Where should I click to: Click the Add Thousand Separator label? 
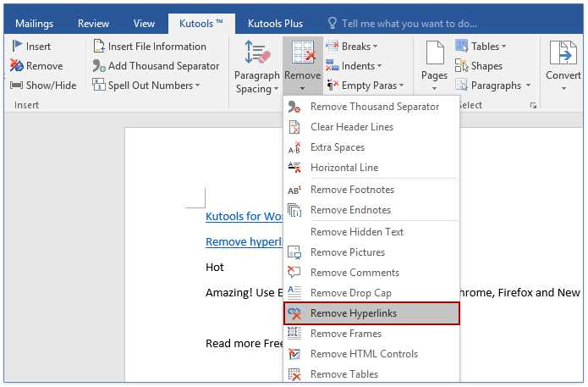[x=164, y=66]
